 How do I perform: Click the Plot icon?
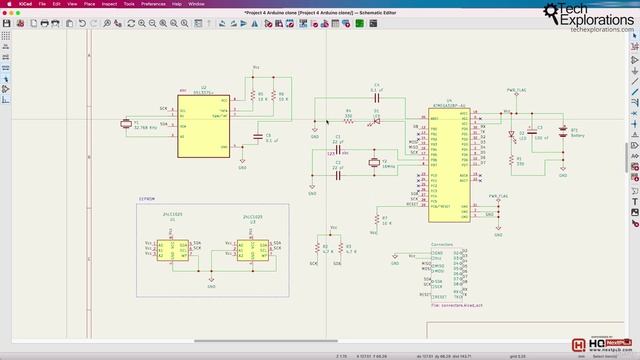pos(55,23)
